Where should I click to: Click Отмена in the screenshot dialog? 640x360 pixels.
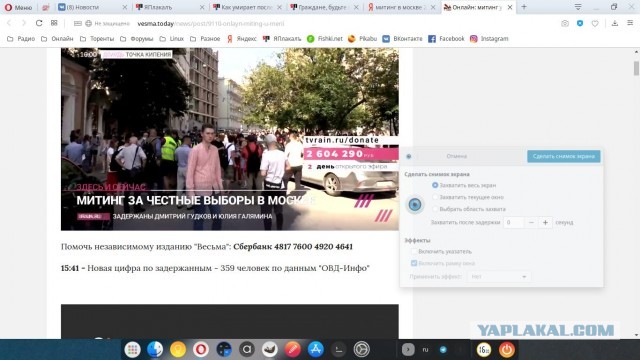click(x=456, y=156)
